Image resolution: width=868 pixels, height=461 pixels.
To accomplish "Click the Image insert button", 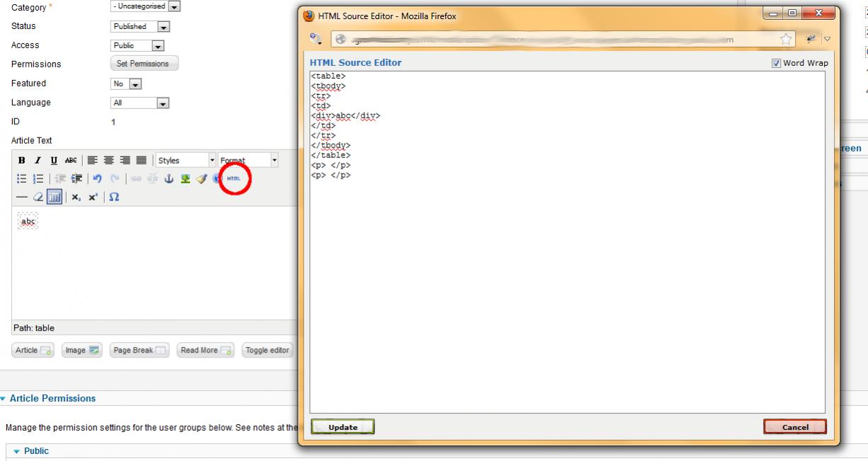I will pos(82,351).
